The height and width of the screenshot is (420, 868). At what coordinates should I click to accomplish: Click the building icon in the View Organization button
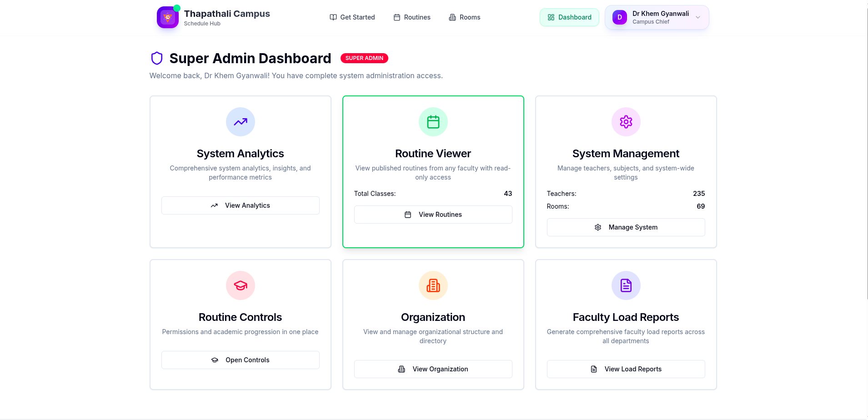(x=401, y=369)
